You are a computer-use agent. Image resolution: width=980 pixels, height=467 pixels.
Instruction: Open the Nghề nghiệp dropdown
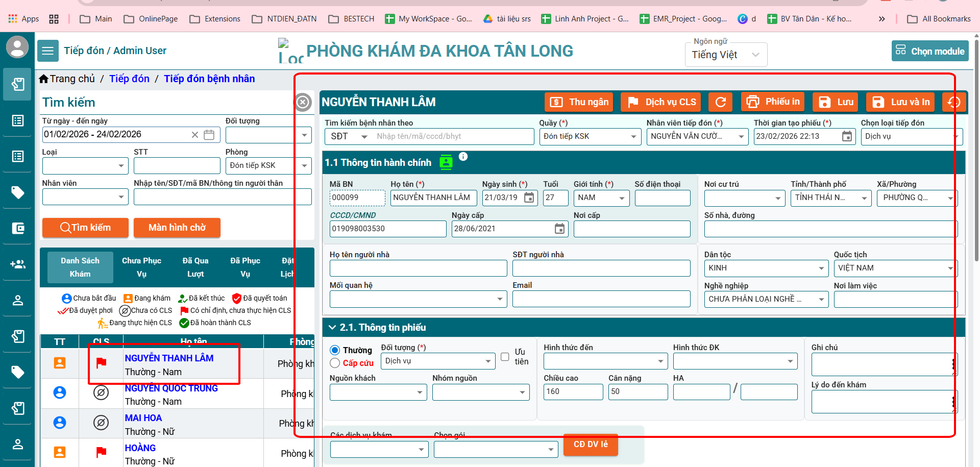pos(766,299)
